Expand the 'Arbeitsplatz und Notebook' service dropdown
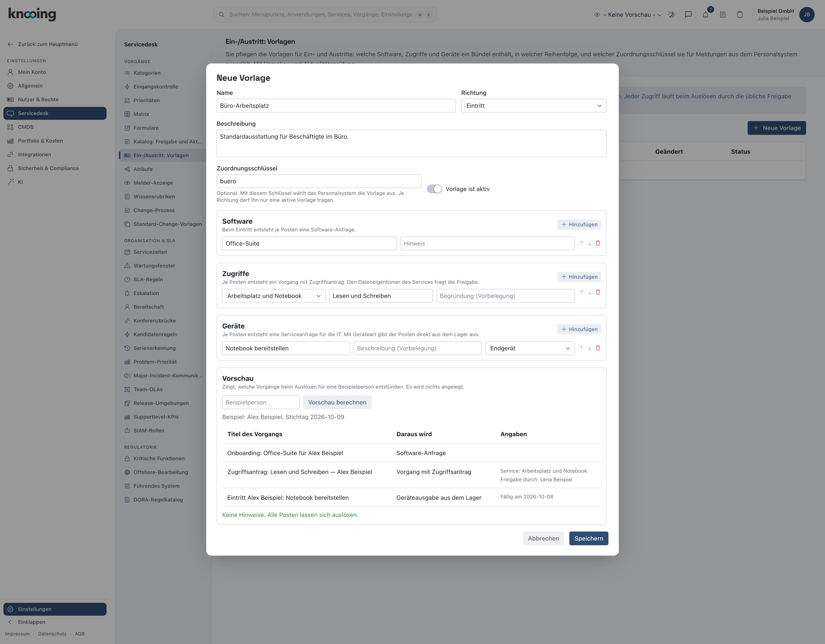The width and height of the screenshot is (825, 644). click(273, 296)
